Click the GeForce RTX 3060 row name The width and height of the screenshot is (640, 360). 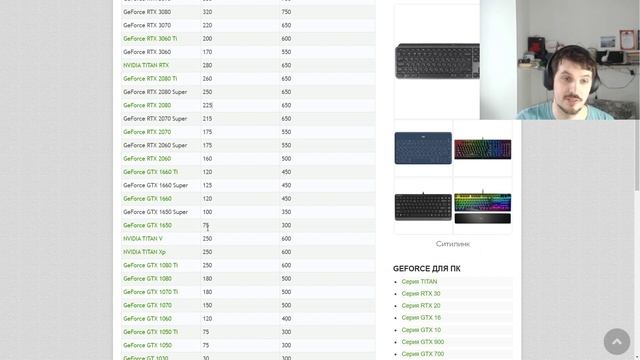tap(147, 52)
